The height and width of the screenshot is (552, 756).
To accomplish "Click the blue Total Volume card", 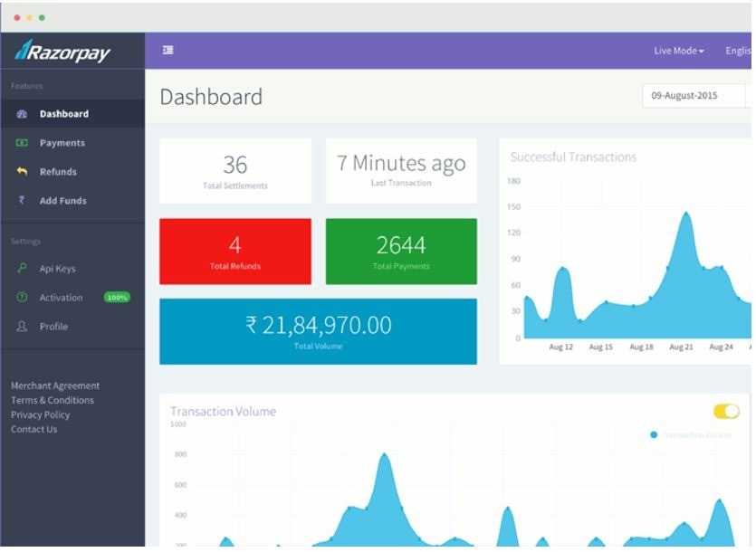I will (318, 331).
